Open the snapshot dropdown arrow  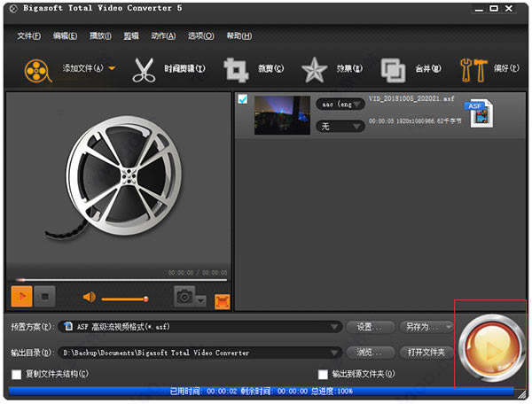(201, 300)
